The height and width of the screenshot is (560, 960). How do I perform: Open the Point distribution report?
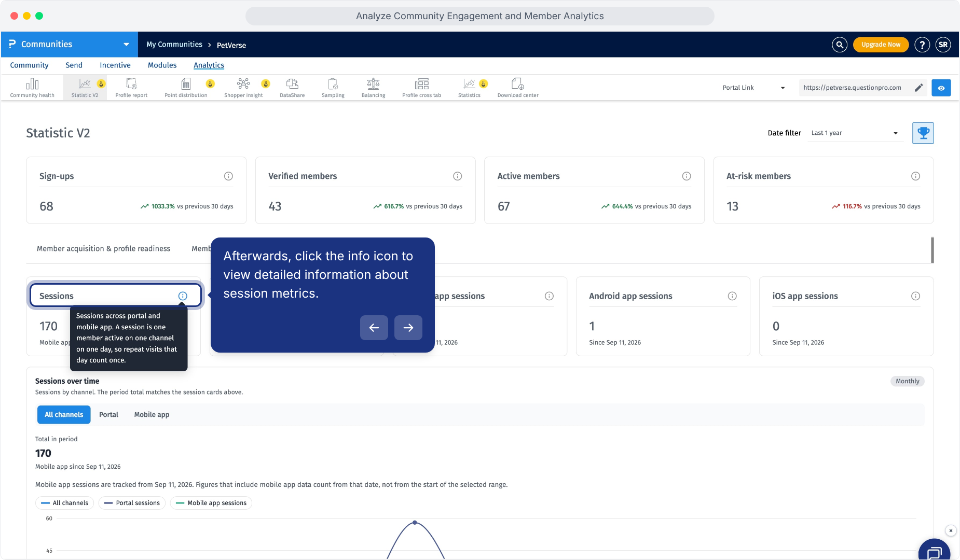[x=186, y=88]
